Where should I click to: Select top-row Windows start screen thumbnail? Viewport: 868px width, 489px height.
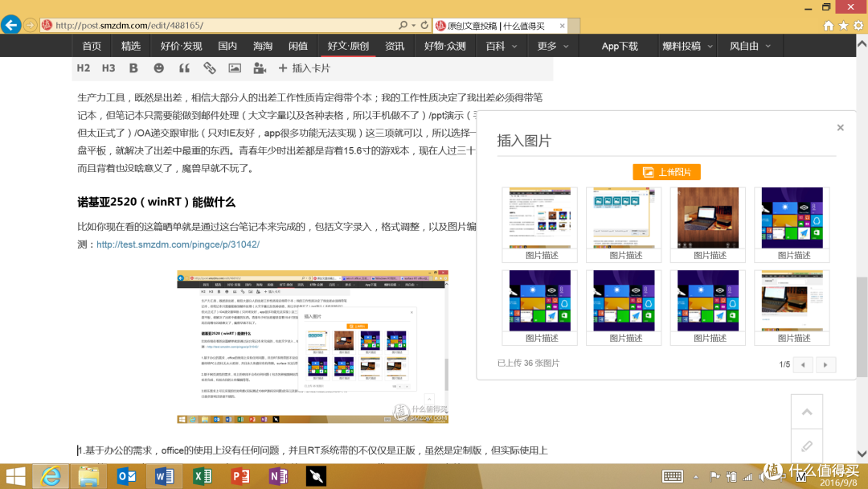pyautogui.click(x=792, y=218)
